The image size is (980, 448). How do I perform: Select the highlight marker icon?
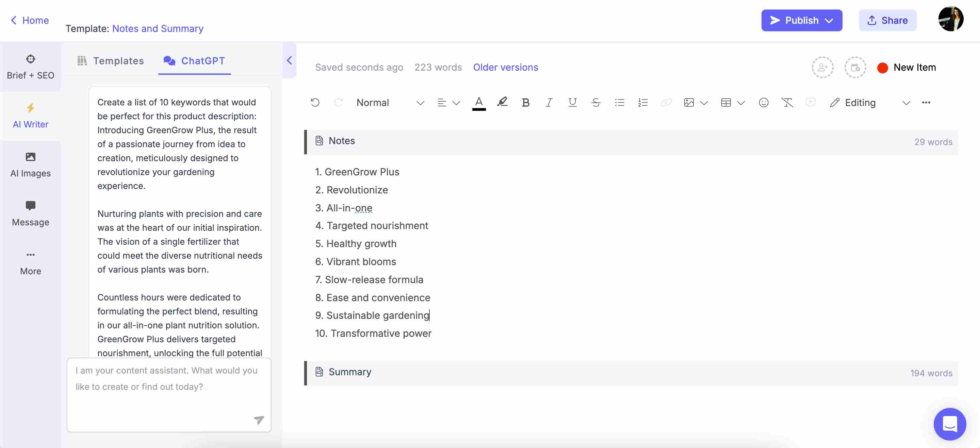tap(502, 102)
